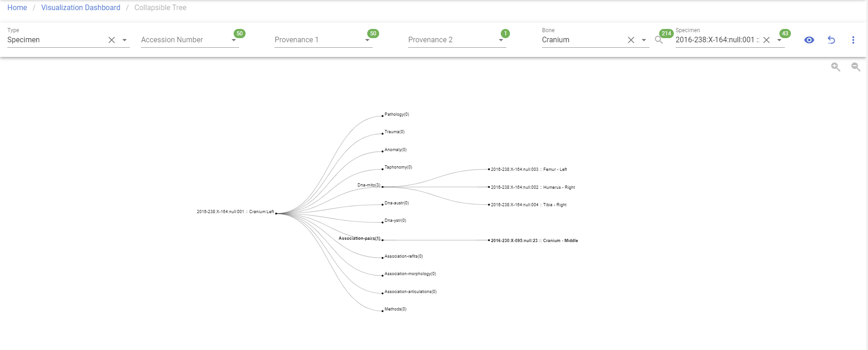
Task: Open the three-dot more options menu
Action: (x=853, y=40)
